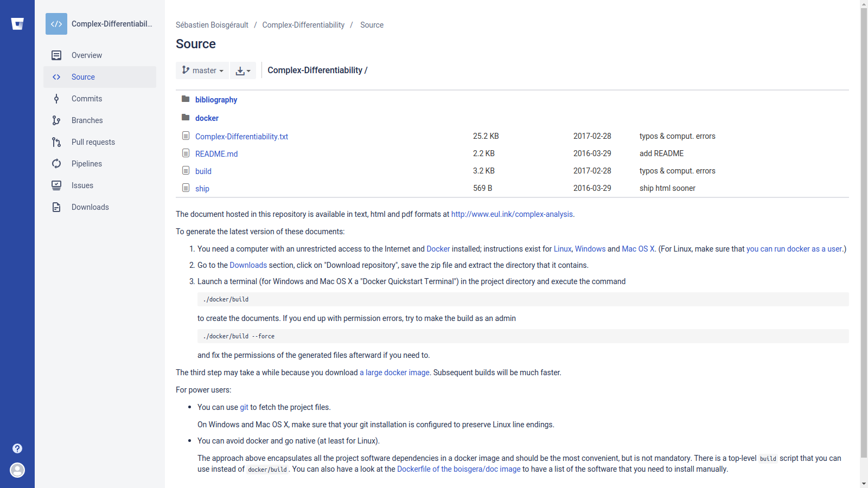Click the Source code brackets icon

click(x=56, y=77)
